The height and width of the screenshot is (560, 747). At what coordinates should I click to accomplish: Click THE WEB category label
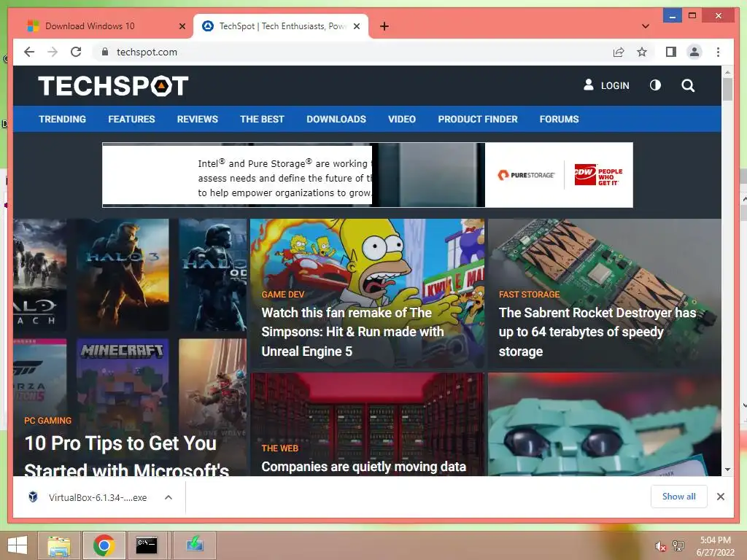click(279, 448)
